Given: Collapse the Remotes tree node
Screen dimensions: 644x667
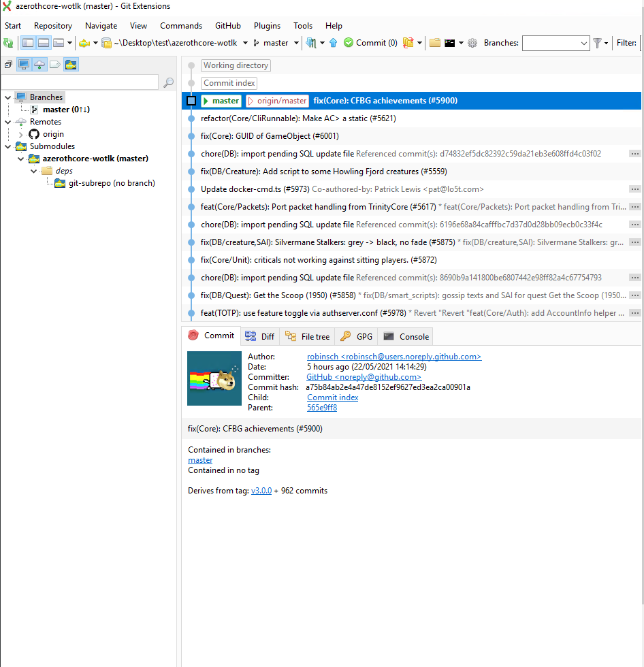Looking at the screenshot, I should (7, 122).
